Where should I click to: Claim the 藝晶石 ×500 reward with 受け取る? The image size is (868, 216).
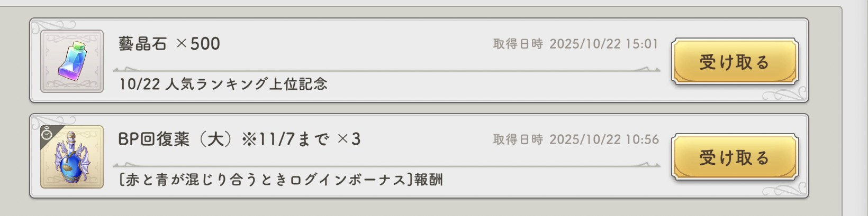(x=734, y=62)
